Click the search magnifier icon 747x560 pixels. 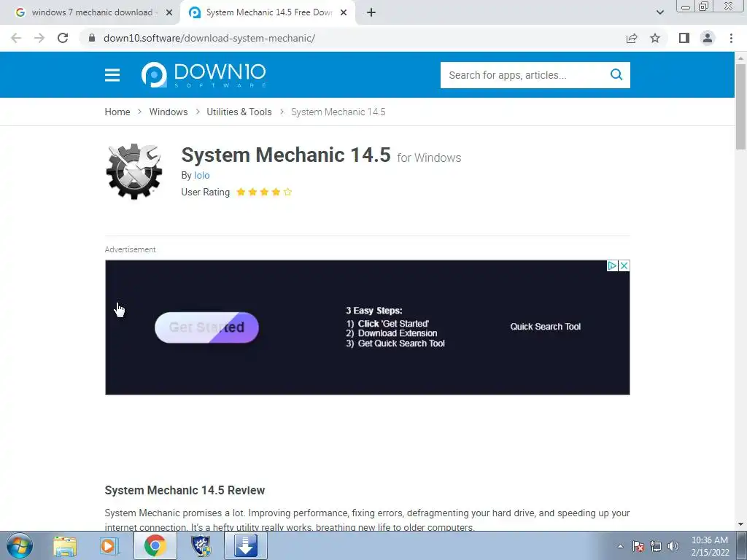coord(616,75)
